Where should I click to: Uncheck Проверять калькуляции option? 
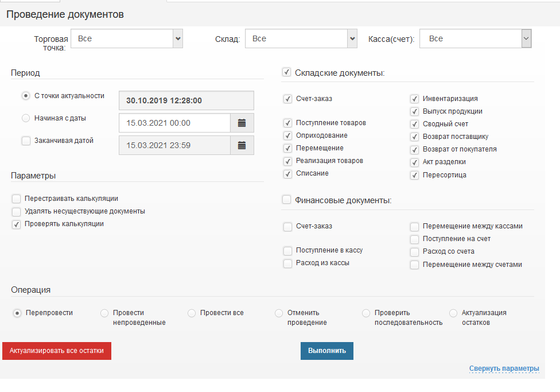(16, 224)
